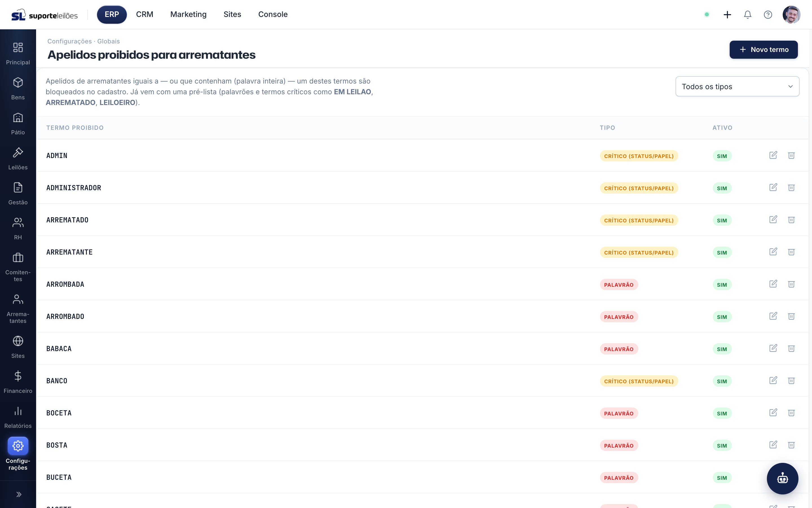Click the Globais breadcrumb link
This screenshot has height=508, width=812.
[x=108, y=41]
